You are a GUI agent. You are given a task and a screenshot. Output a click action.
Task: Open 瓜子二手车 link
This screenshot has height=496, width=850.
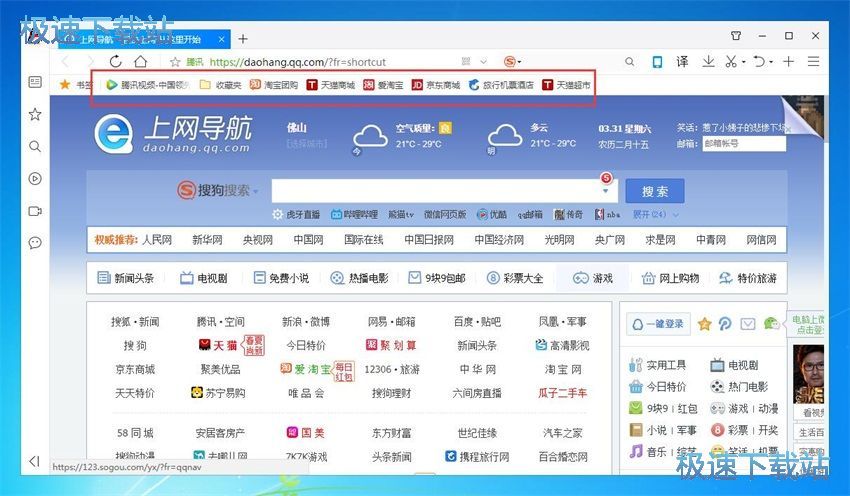[563, 393]
